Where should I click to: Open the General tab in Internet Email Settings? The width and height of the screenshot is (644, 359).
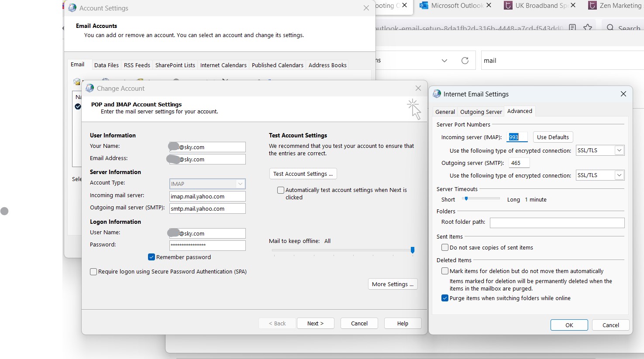[x=445, y=112]
